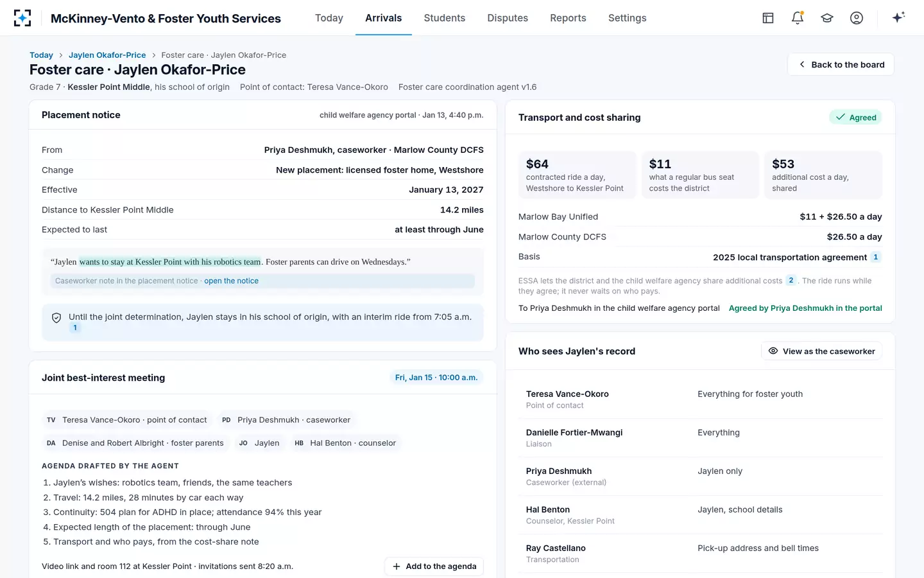Screen dimensions: 924x578
Task: Open the Disputes tab
Action: pyautogui.click(x=508, y=18)
